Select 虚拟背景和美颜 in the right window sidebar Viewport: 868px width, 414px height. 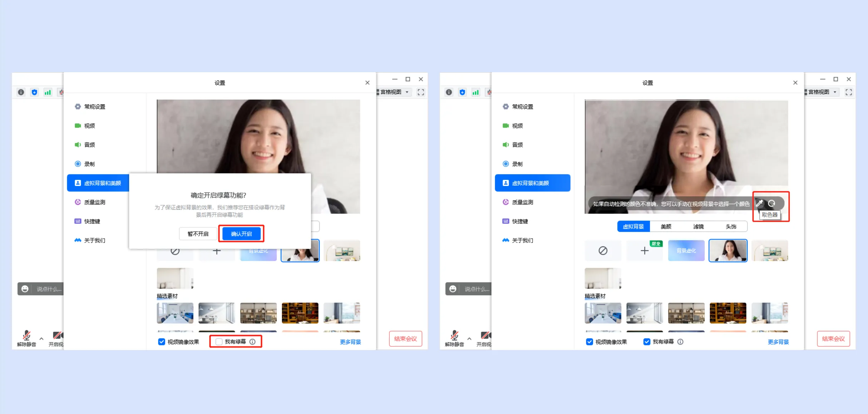tap(532, 183)
